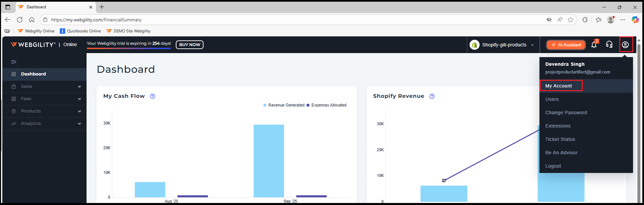Open the notifications bell icon

point(594,45)
